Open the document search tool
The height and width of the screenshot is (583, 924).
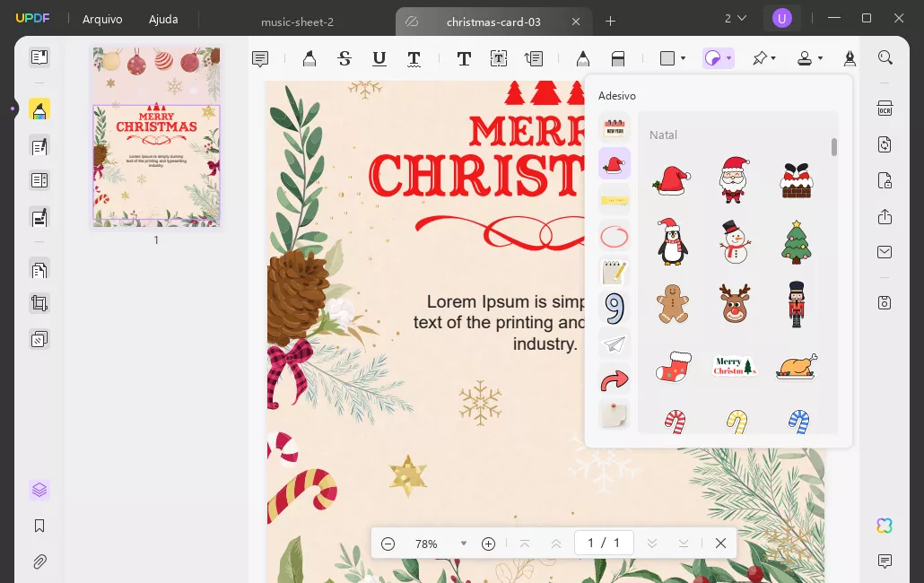click(885, 57)
